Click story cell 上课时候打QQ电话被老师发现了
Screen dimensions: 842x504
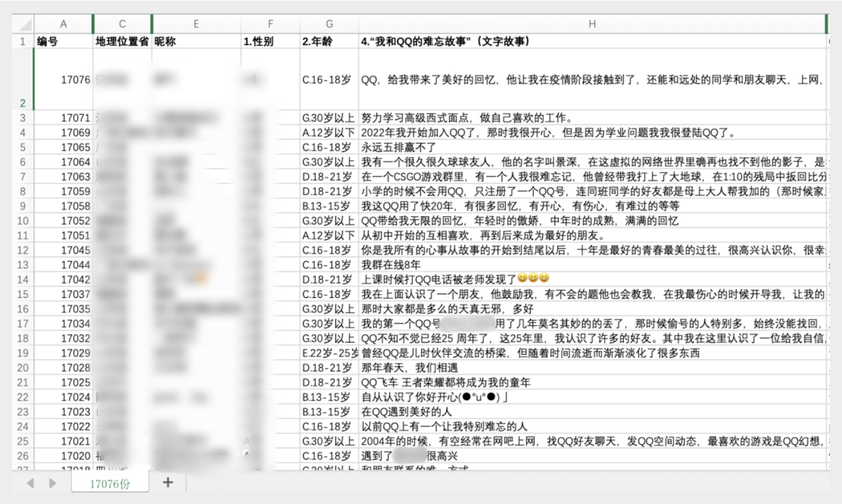click(x=592, y=279)
